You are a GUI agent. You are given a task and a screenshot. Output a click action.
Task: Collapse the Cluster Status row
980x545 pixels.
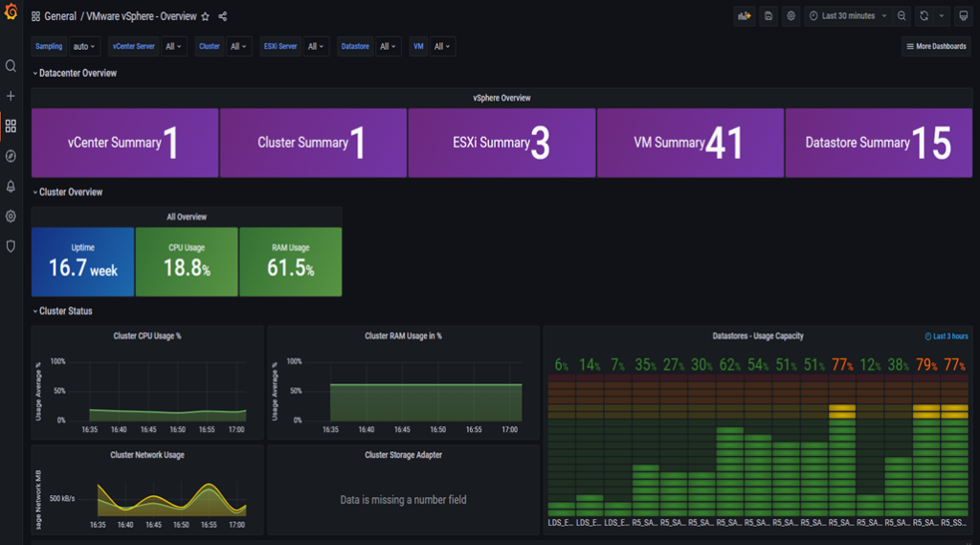click(62, 311)
